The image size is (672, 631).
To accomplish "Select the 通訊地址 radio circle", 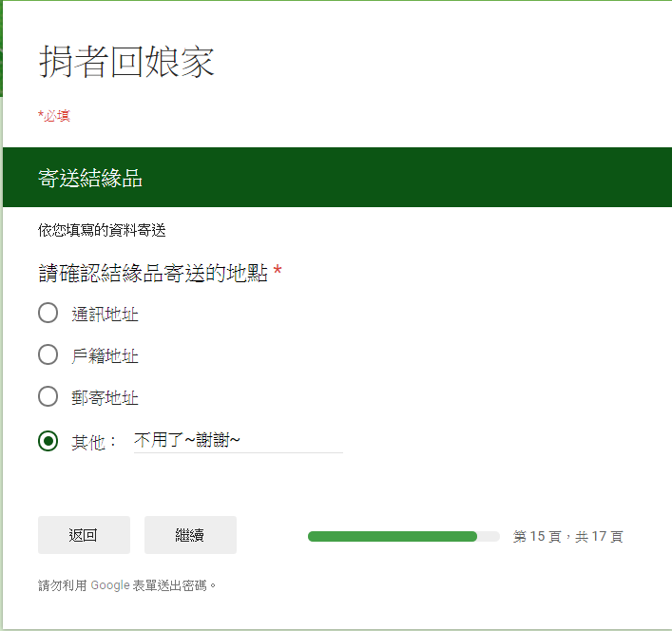I will pos(48,313).
